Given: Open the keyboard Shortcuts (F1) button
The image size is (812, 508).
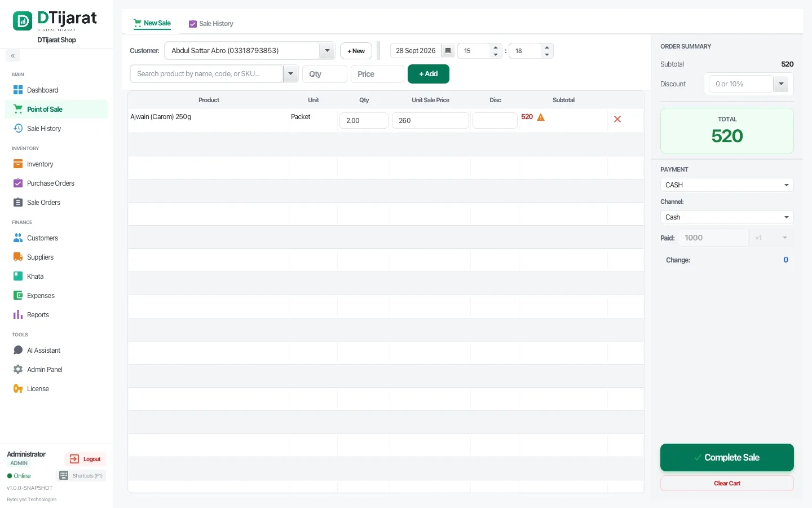Looking at the screenshot, I should click(x=82, y=476).
